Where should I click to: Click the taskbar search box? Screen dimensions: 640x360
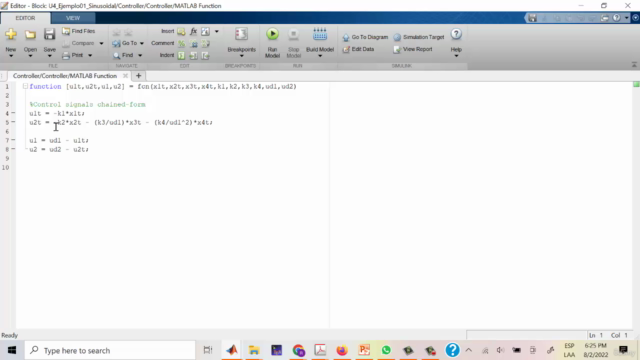(111, 350)
